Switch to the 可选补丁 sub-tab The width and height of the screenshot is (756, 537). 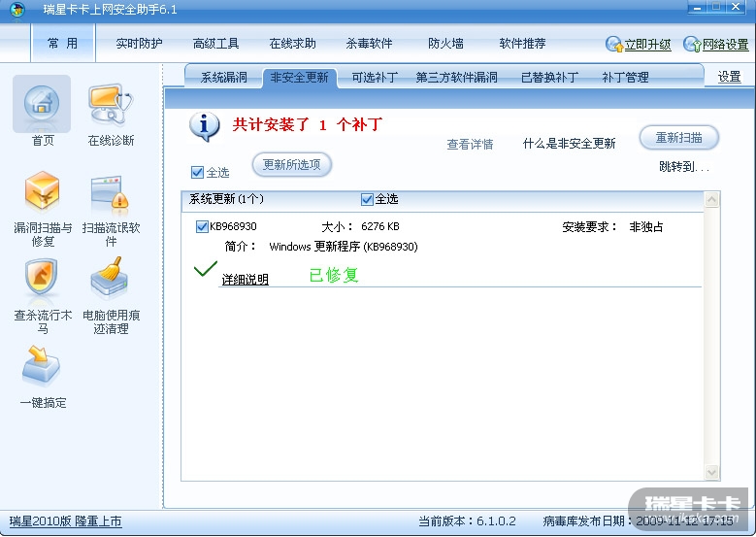(375, 77)
